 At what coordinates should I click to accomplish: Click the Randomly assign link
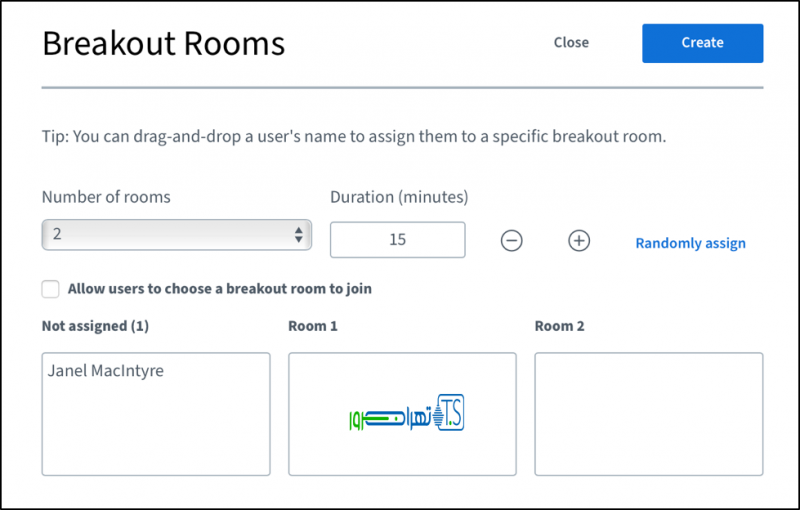click(690, 243)
